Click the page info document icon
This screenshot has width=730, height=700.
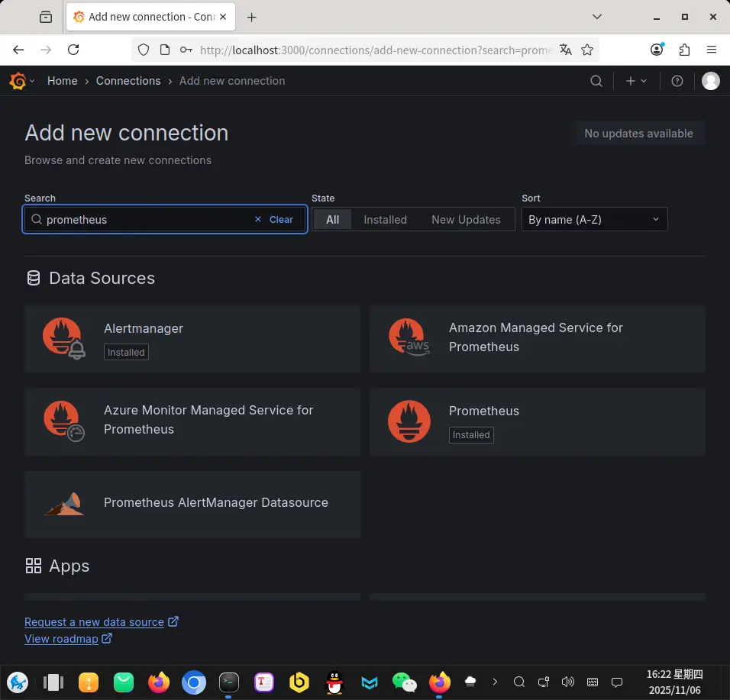(165, 50)
